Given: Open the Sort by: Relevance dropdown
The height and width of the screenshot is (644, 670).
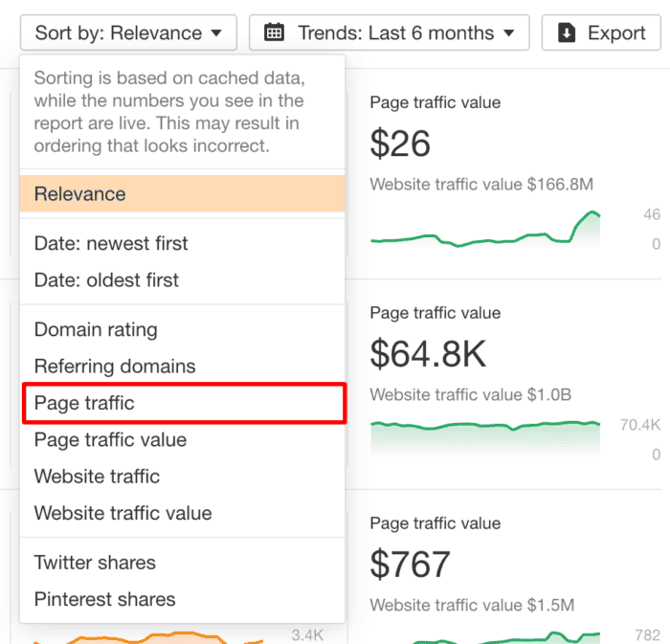Looking at the screenshot, I should click(x=128, y=33).
